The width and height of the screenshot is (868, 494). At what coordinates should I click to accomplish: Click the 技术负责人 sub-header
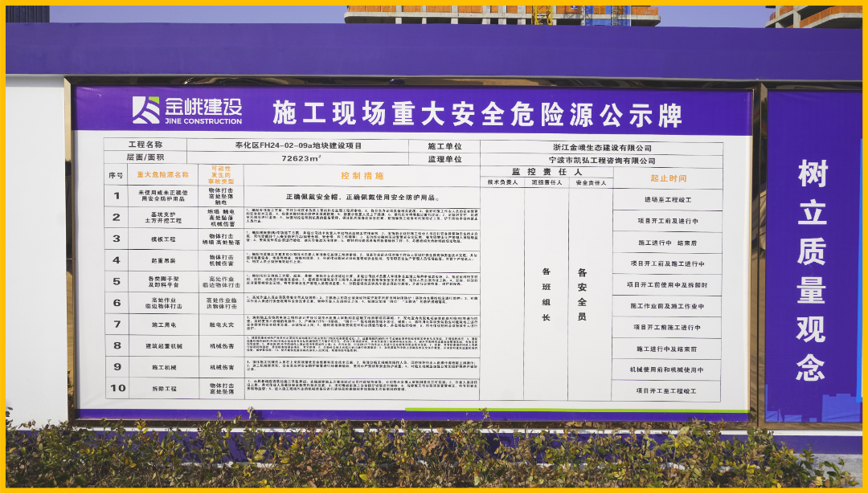pyautogui.click(x=502, y=182)
